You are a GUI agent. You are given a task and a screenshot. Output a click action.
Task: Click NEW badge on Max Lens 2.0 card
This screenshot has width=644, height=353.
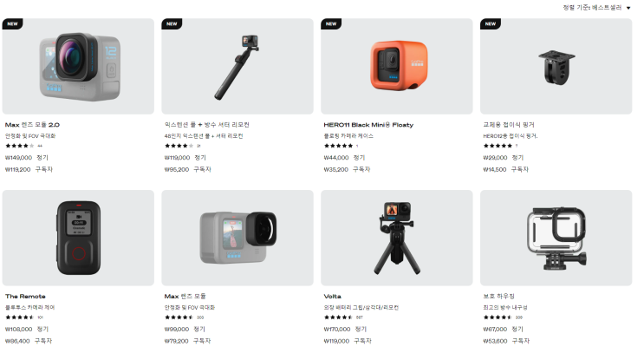pos(12,23)
